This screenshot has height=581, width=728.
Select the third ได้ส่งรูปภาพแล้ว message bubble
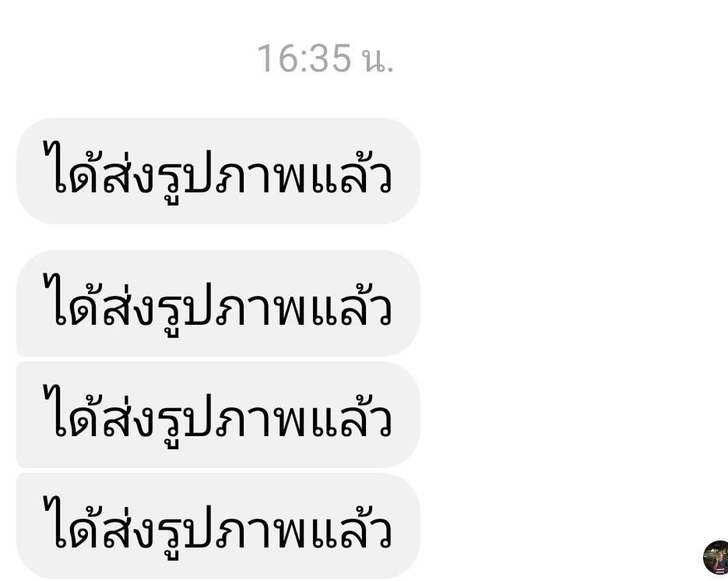[x=218, y=415]
